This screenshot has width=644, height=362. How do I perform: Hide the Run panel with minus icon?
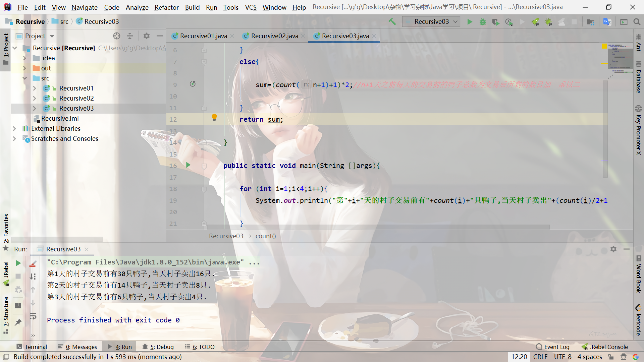click(627, 249)
